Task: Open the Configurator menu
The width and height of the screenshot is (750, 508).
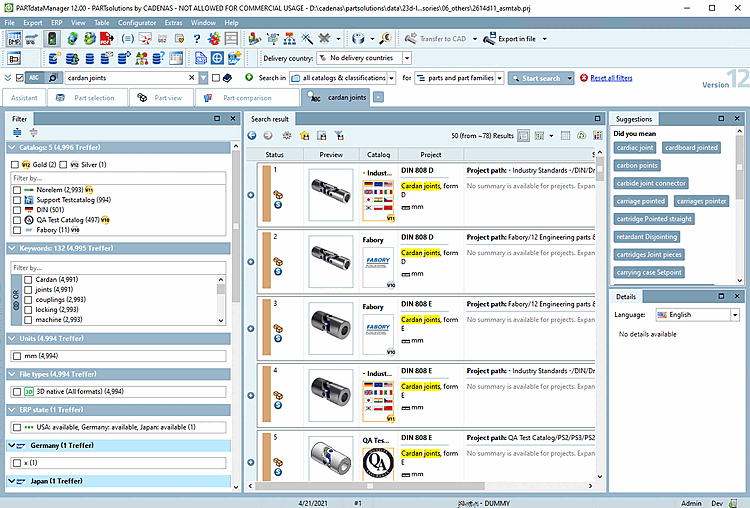Action: [x=137, y=22]
